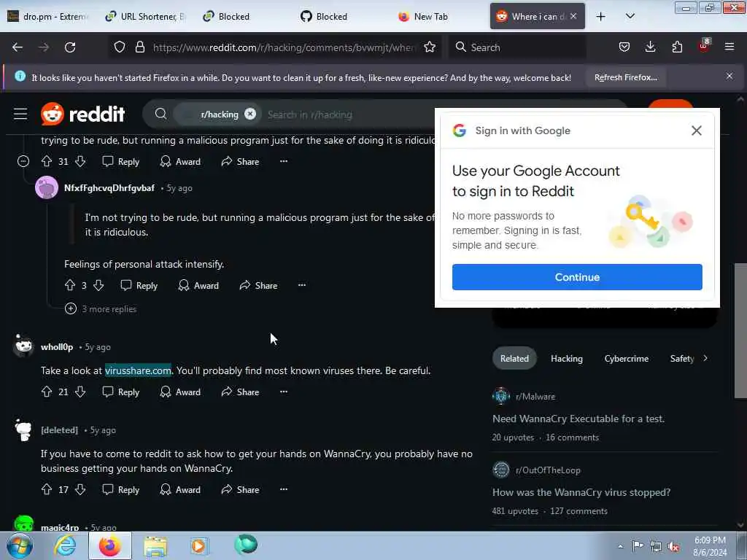747x560 pixels.
Task: Reply to wholl0p's comment
Action: click(121, 392)
